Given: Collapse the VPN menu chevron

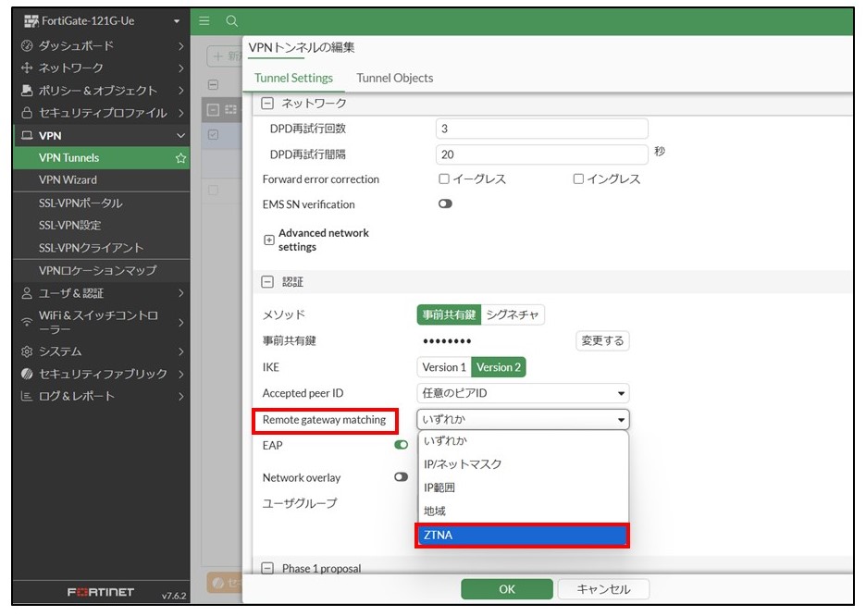Looking at the screenshot, I should coord(180,135).
